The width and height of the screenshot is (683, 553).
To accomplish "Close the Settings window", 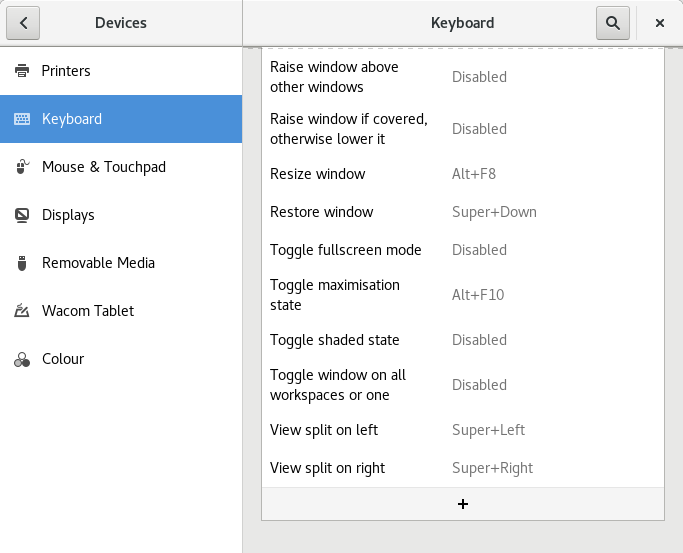I will [660, 23].
